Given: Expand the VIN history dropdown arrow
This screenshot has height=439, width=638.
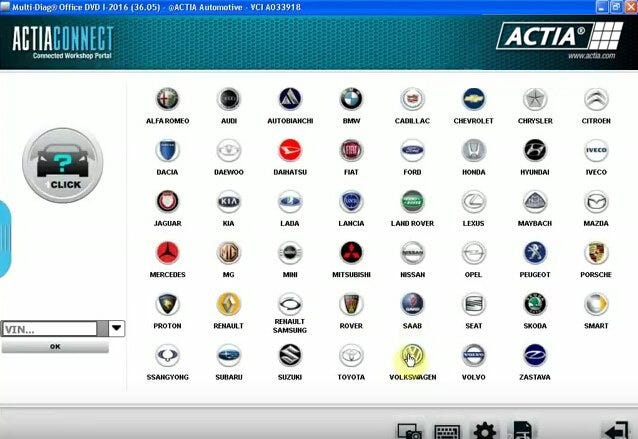Looking at the screenshot, I should [117, 328].
